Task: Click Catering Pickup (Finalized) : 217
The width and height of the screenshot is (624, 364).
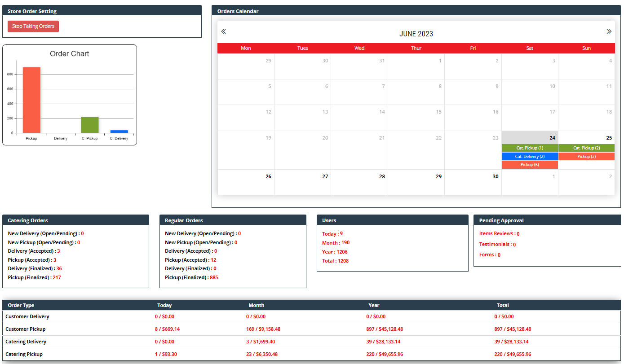Action: pyautogui.click(x=34, y=277)
